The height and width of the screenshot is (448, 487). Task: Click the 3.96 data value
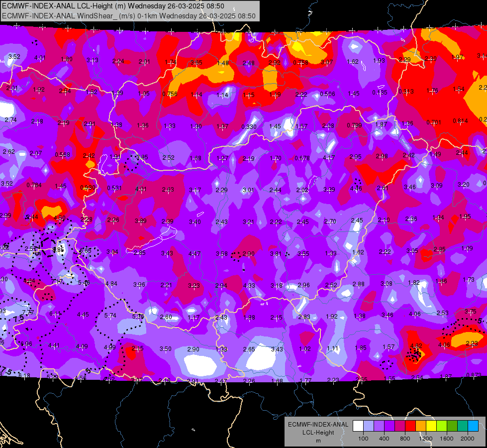[139, 284]
